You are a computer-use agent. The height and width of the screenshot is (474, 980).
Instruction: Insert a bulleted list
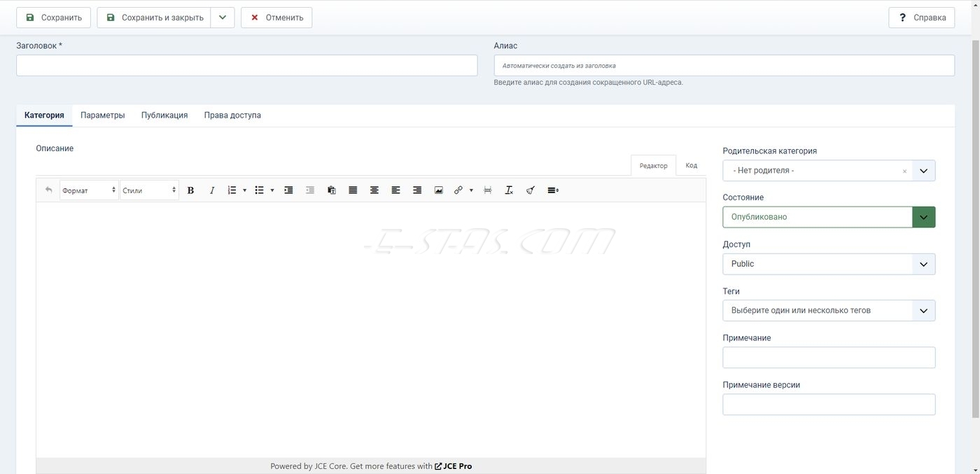point(259,190)
